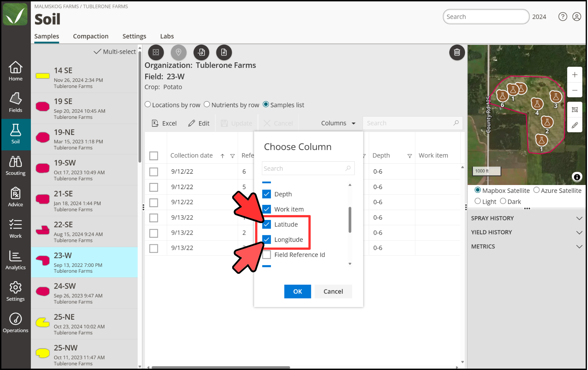Expand the Metrics section
The height and width of the screenshot is (370, 588).
pos(526,246)
